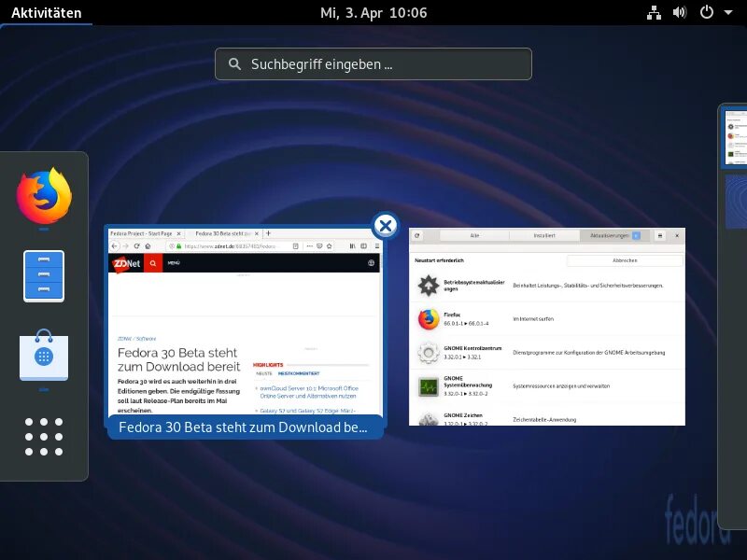Click the power icon in top bar
The image size is (747, 560).
pyautogui.click(x=707, y=12)
